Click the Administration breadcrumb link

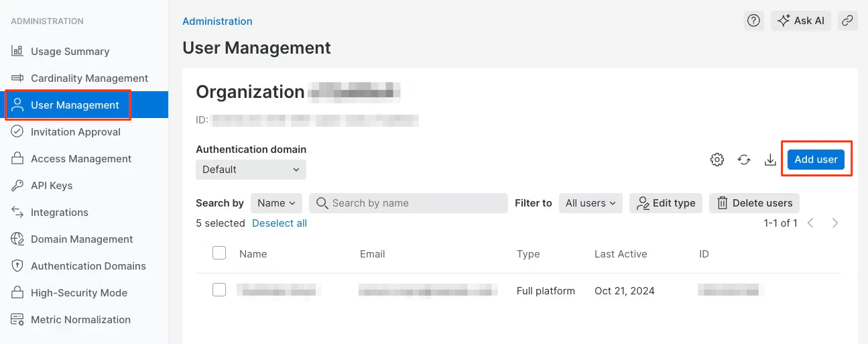(217, 21)
